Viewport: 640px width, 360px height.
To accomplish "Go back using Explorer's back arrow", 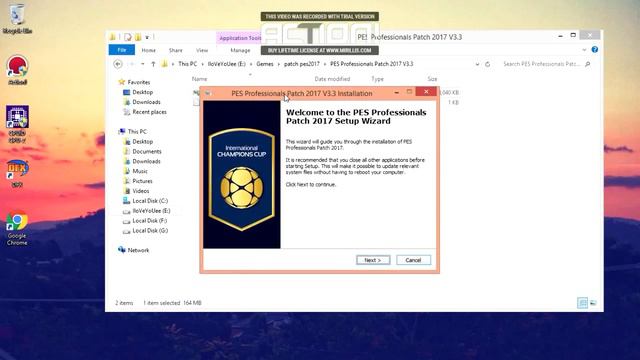I will [x=118, y=64].
